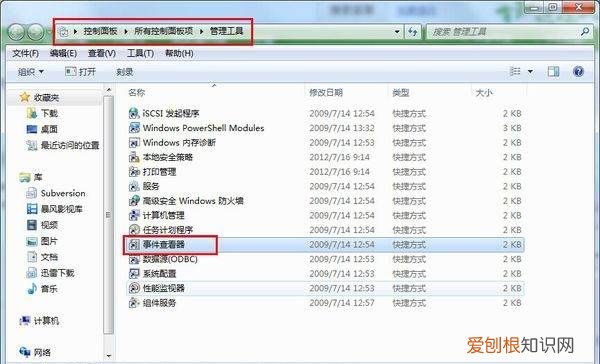
Task: Select Subversion library
Action: tap(63, 193)
